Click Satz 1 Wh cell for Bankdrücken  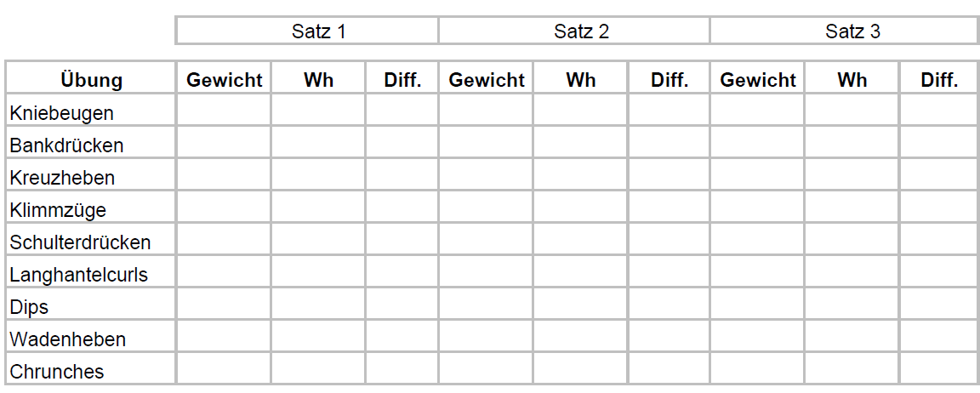318,145
